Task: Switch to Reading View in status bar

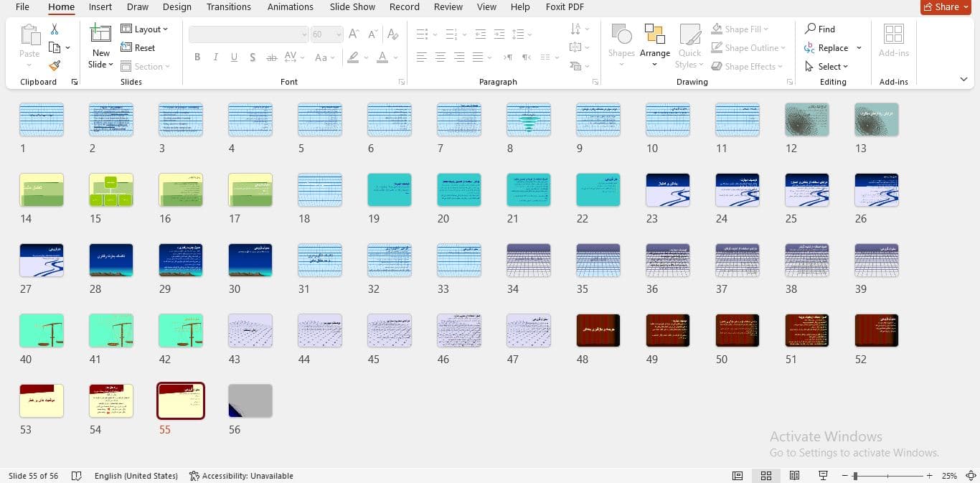Action: tap(794, 476)
